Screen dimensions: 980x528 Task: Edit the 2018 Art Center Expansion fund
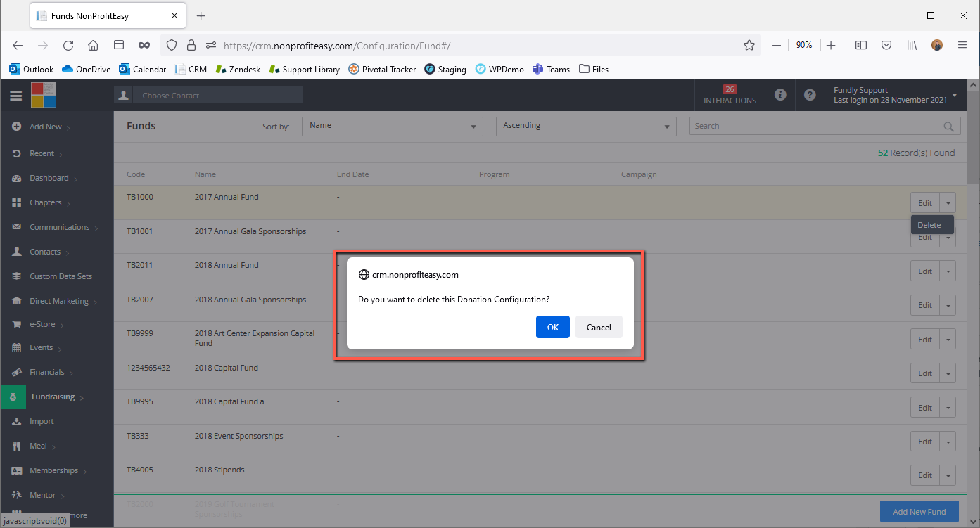(924, 340)
